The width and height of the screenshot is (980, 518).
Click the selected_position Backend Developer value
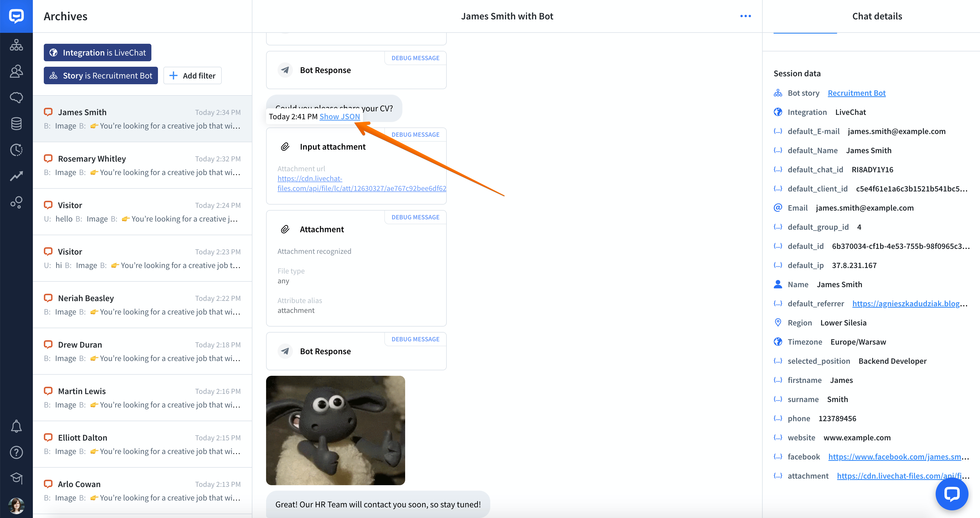(x=892, y=361)
